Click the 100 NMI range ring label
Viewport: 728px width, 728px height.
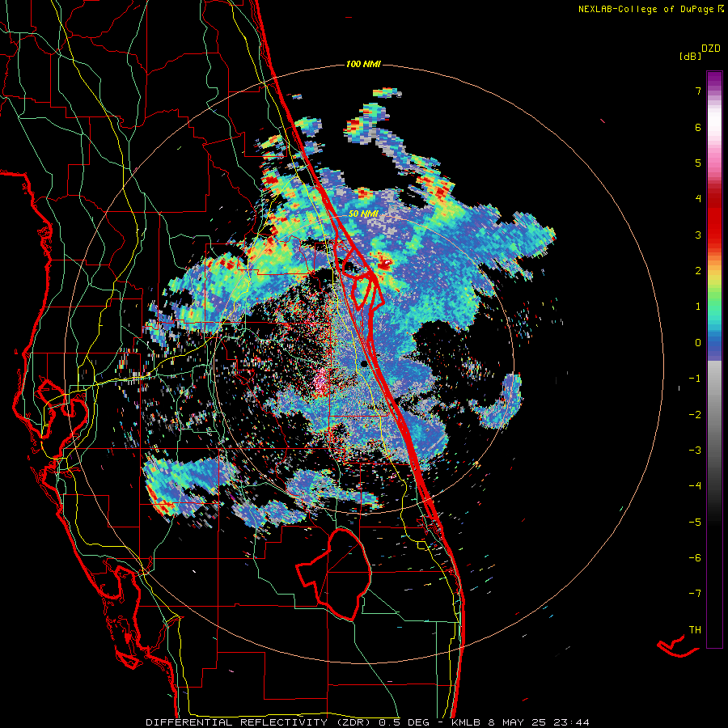pos(363,64)
